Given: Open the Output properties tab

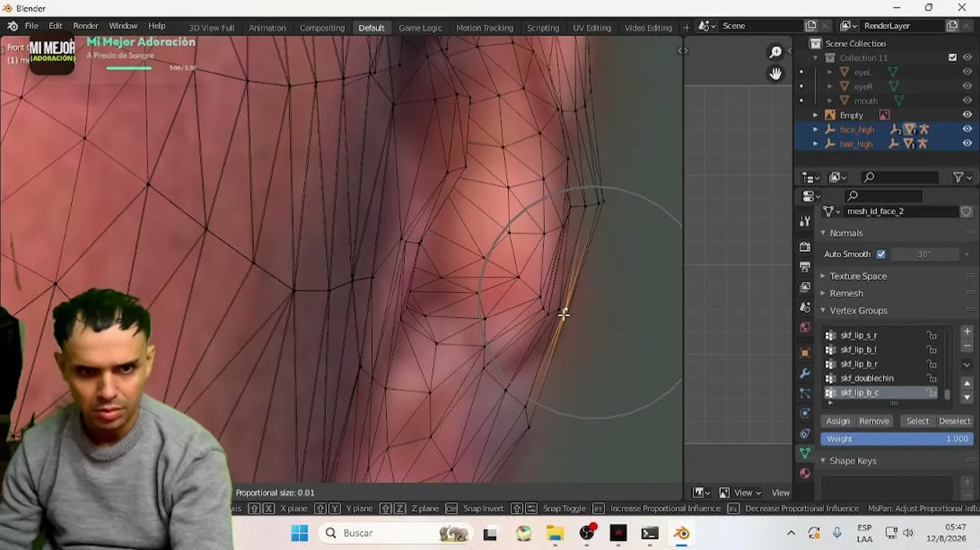Looking at the screenshot, I should click(804, 267).
